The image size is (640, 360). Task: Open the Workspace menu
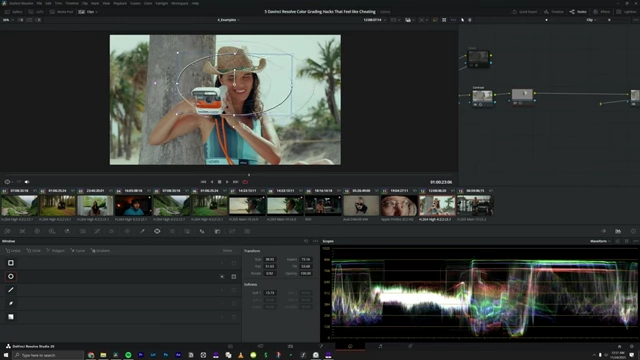[x=180, y=3]
